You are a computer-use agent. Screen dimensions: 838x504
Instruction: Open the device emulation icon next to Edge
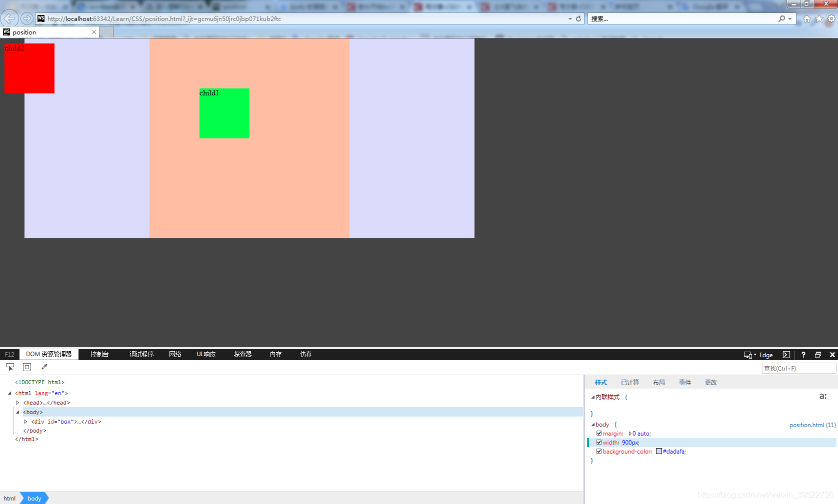[748, 355]
